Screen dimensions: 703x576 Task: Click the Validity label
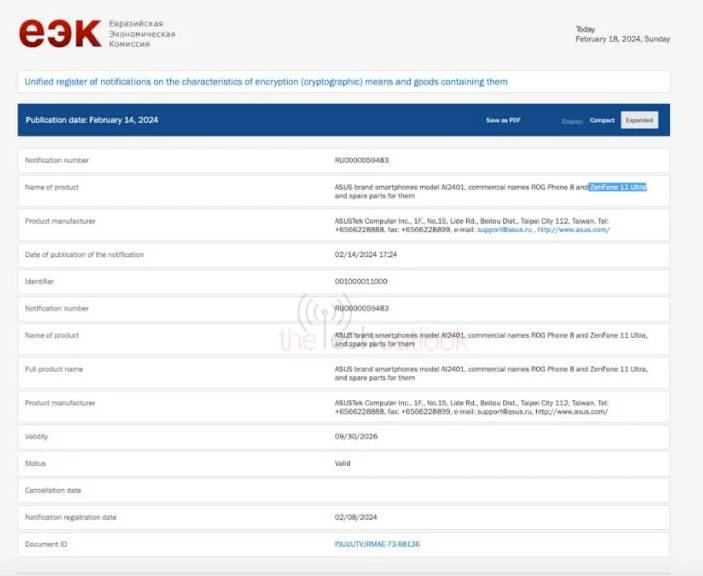click(36, 437)
